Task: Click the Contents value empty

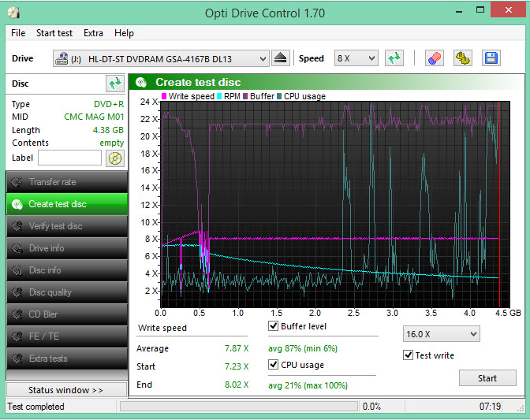Action: [111, 143]
